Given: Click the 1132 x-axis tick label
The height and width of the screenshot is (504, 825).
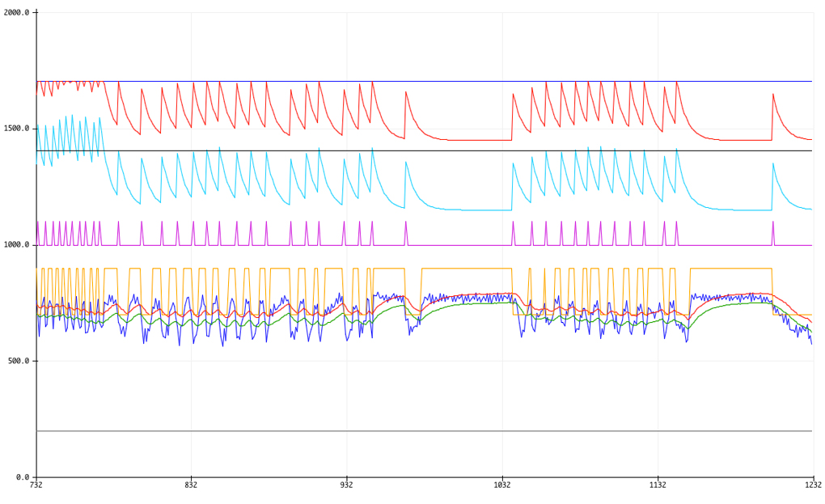Looking at the screenshot, I should tap(658, 485).
